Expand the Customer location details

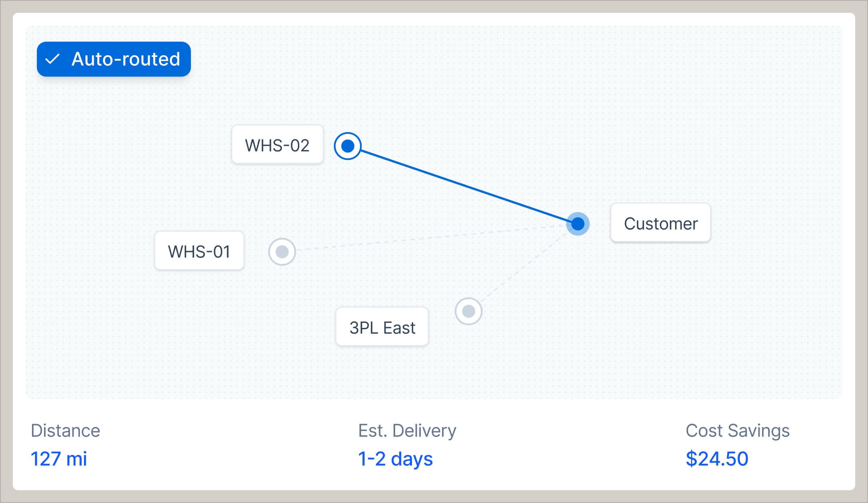point(661,223)
